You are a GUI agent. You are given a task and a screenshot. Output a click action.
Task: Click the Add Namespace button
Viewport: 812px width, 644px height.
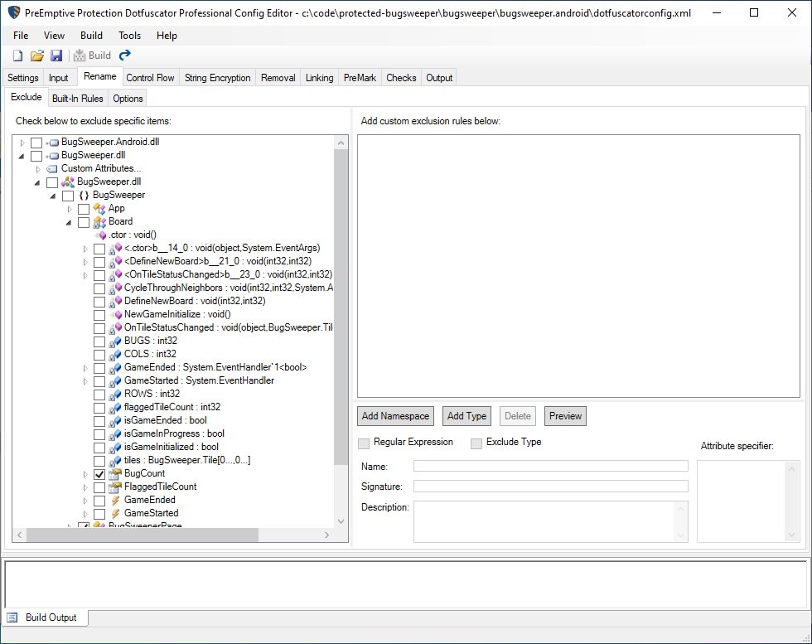[396, 416]
